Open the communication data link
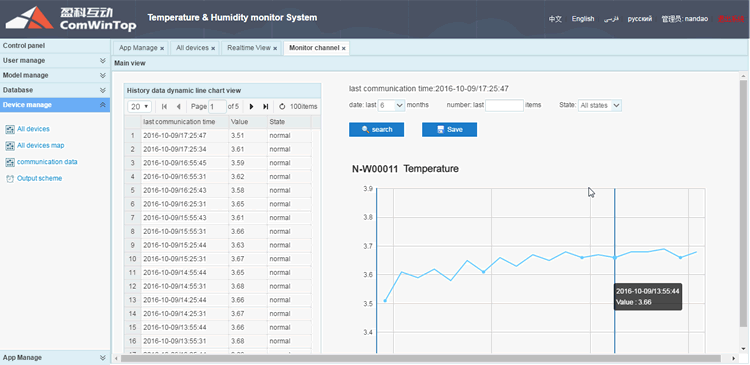750x365 pixels. (x=47, y=162)
